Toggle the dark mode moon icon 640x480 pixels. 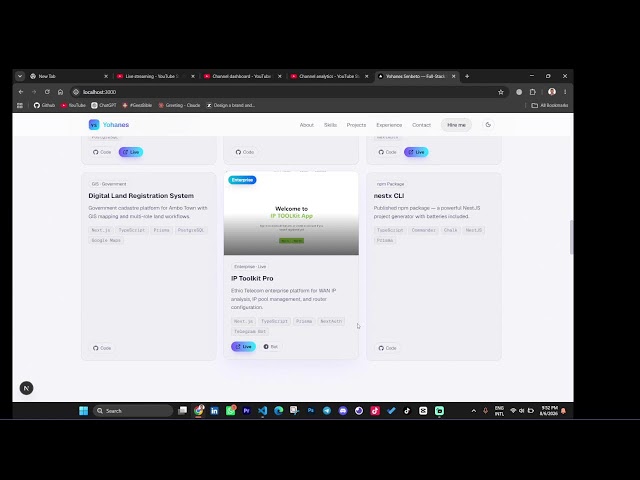coord(488,125)
